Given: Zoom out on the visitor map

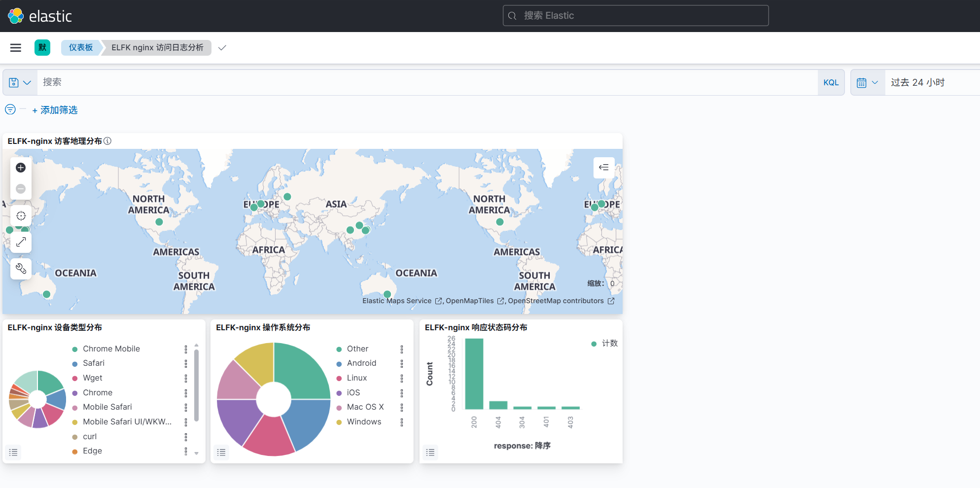Looking at the screenshot, I should point(21,189).
